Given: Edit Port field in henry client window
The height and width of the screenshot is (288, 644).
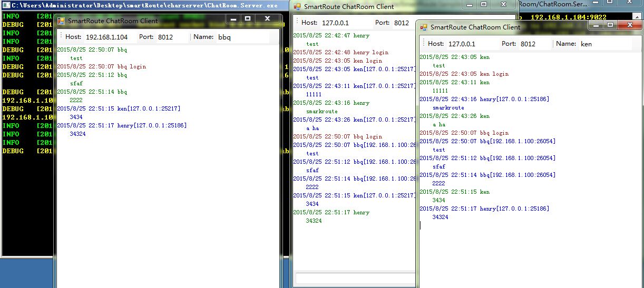Looking at the screenshot, I should click(403, 23).
